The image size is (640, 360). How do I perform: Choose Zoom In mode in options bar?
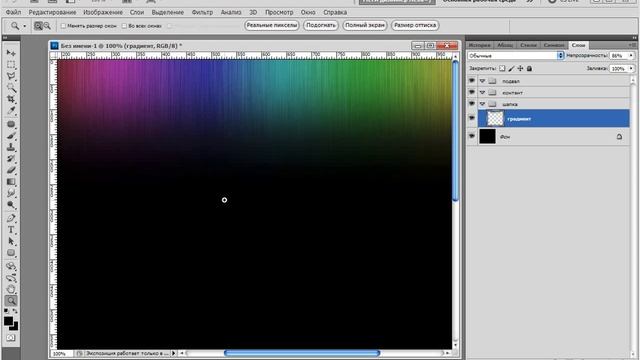pos(38,26)
